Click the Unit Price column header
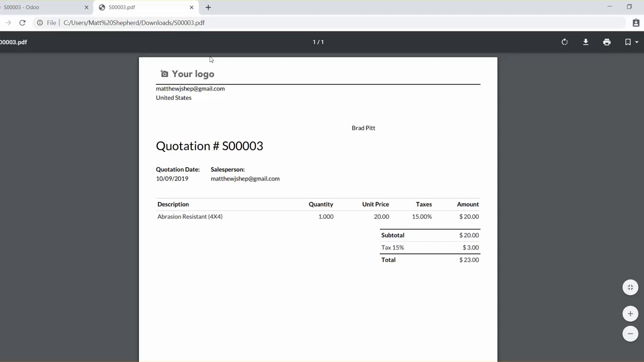 point(375,204)
